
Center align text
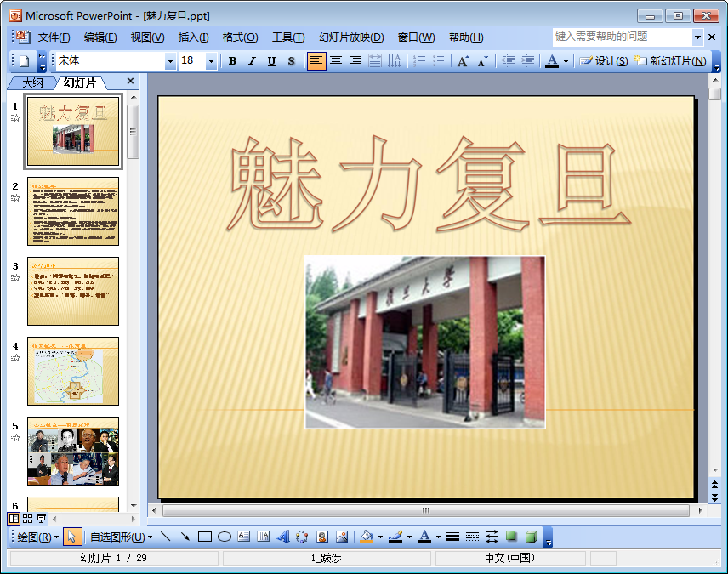pos(336,61)
